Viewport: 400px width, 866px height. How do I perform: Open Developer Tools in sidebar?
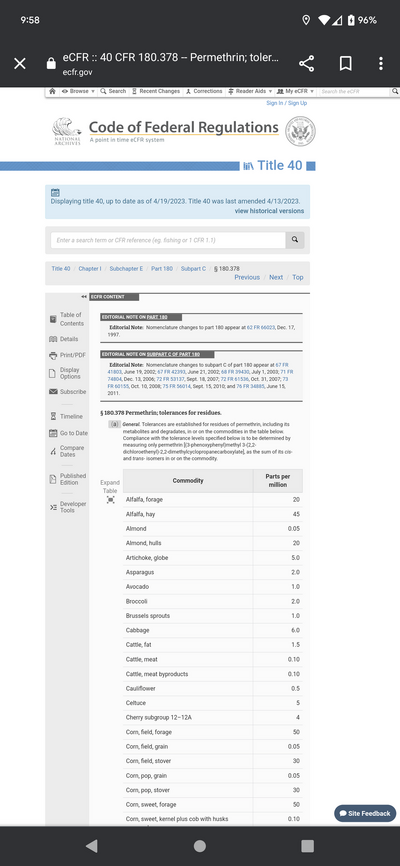(67, 507)
